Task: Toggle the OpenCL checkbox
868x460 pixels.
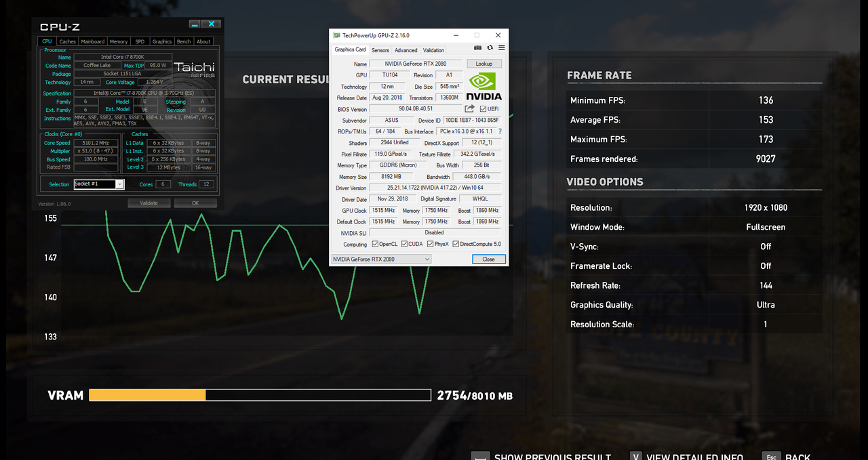Action: click(x=375, y=244)
